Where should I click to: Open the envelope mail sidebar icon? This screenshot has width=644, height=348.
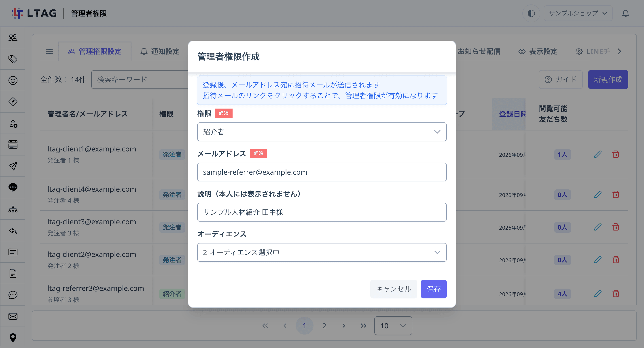(x=13, y=316)
